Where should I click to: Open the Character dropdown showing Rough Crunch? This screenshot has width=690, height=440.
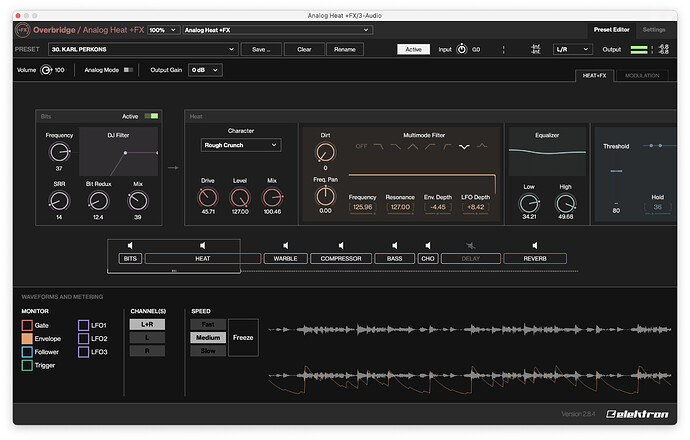241,145
